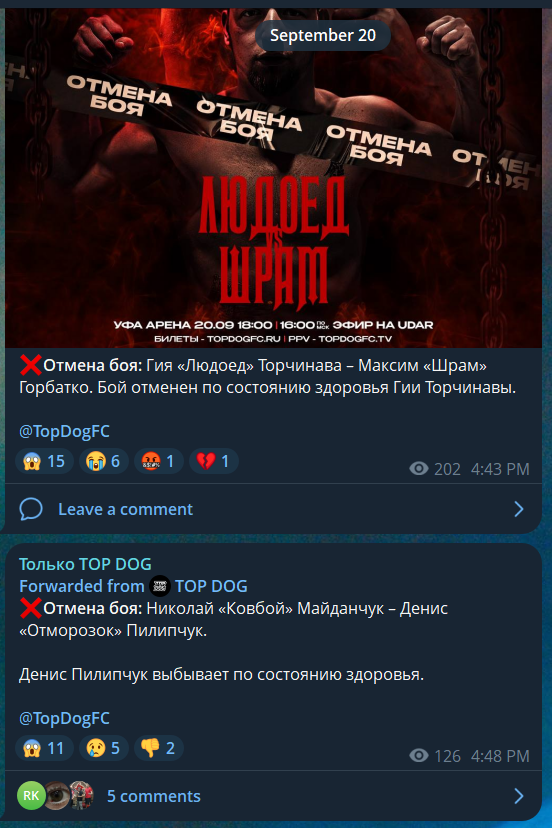The width and height of the screenshot is (552, 828).
Task: Open Только TOP DOG channel name
Action: click(x=86, y=564)
